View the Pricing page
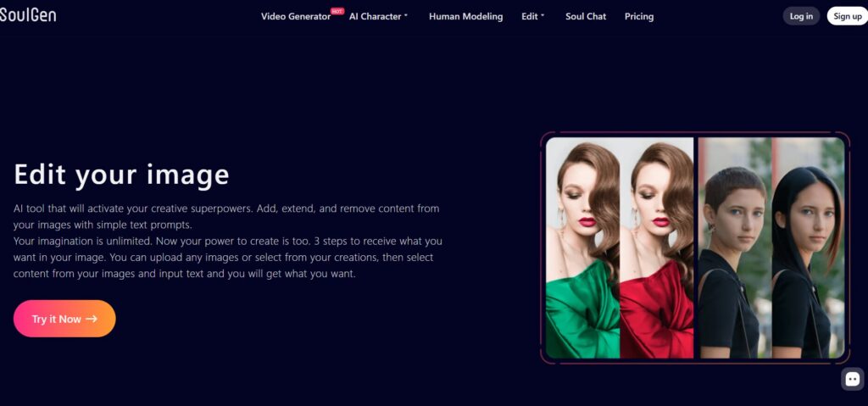868x406 pixels. tap(639, 16)
